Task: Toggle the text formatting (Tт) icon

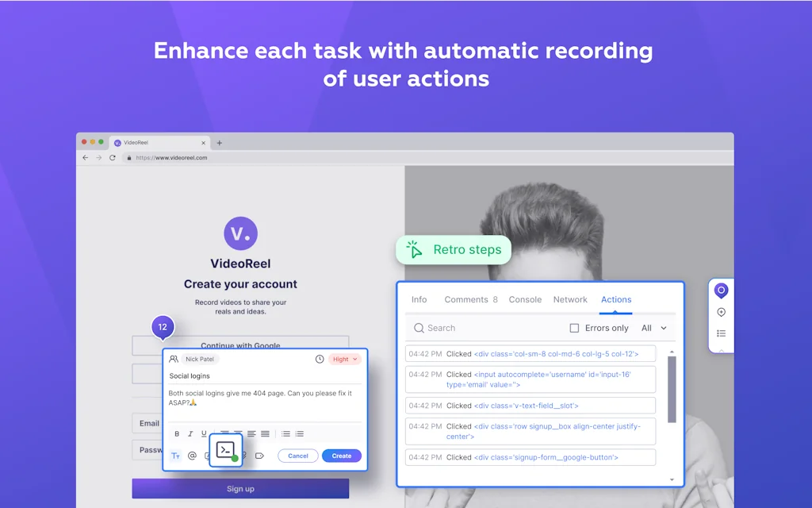Action: coord(175,456)
